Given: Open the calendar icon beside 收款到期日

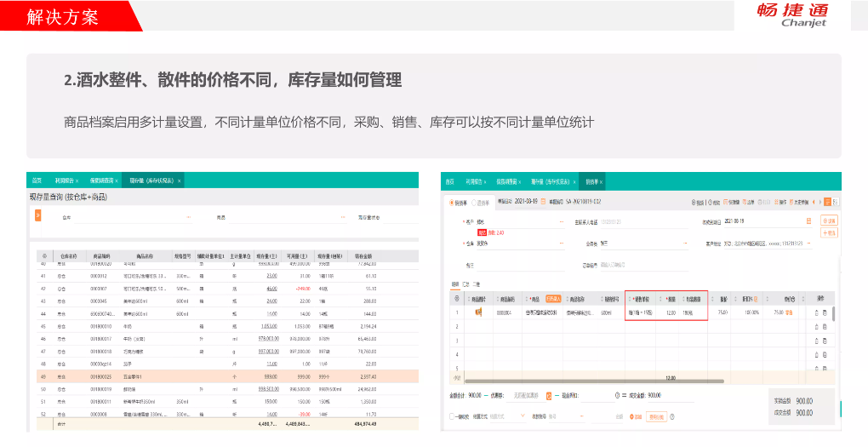Looking at the screenshot, I should (x=808, y=221).
